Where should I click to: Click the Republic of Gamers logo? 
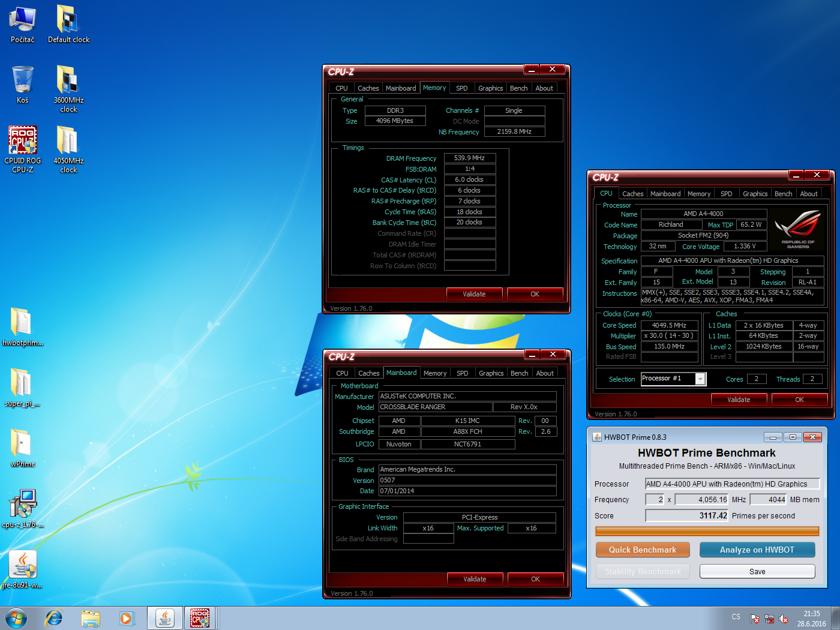[798, 229]
